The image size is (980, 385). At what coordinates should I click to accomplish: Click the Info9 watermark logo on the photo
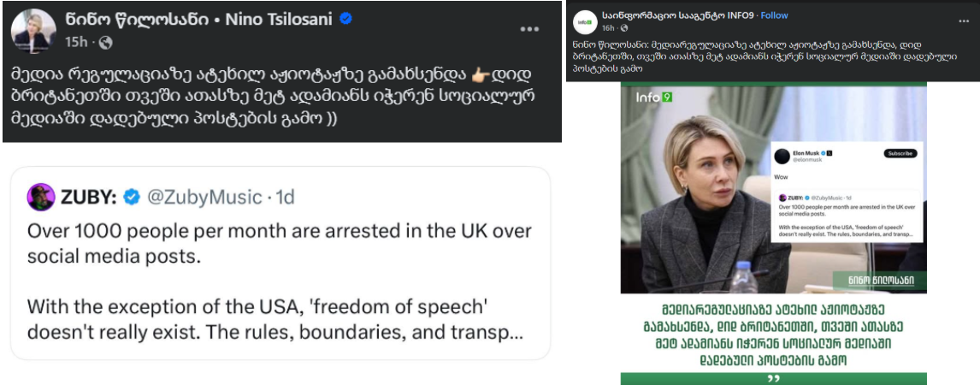tap(653, 98)
